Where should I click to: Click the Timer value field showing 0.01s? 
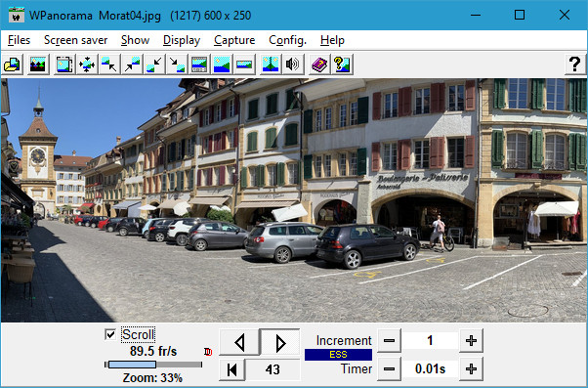pos(430,368)
